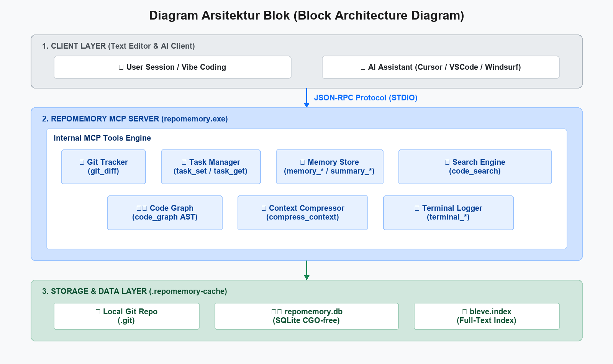
Task: Click the Context Compressor block
Action: click(303, 213)
